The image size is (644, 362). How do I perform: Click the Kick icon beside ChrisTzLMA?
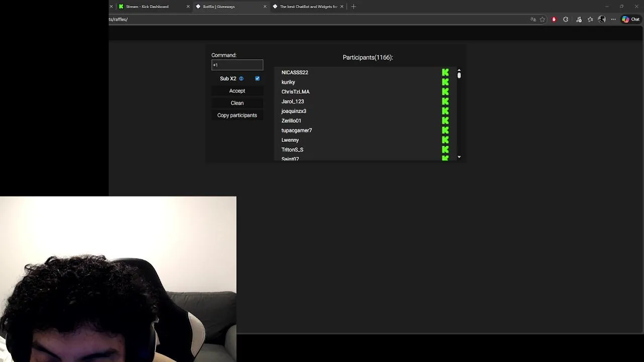click(445, 92)
